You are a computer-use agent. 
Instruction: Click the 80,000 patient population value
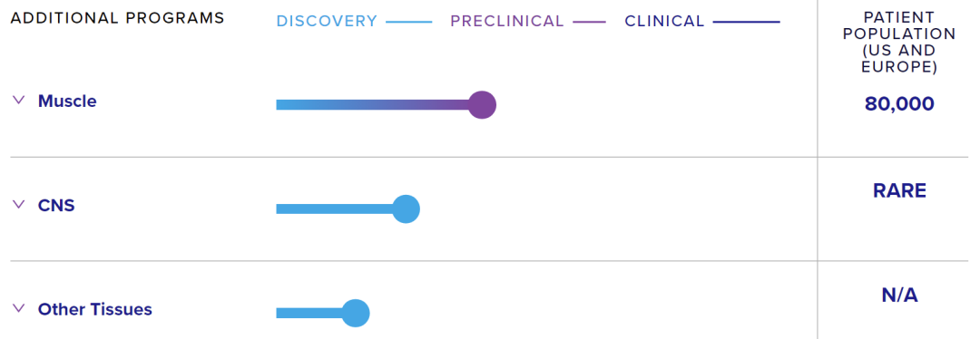tap(899, 103)
